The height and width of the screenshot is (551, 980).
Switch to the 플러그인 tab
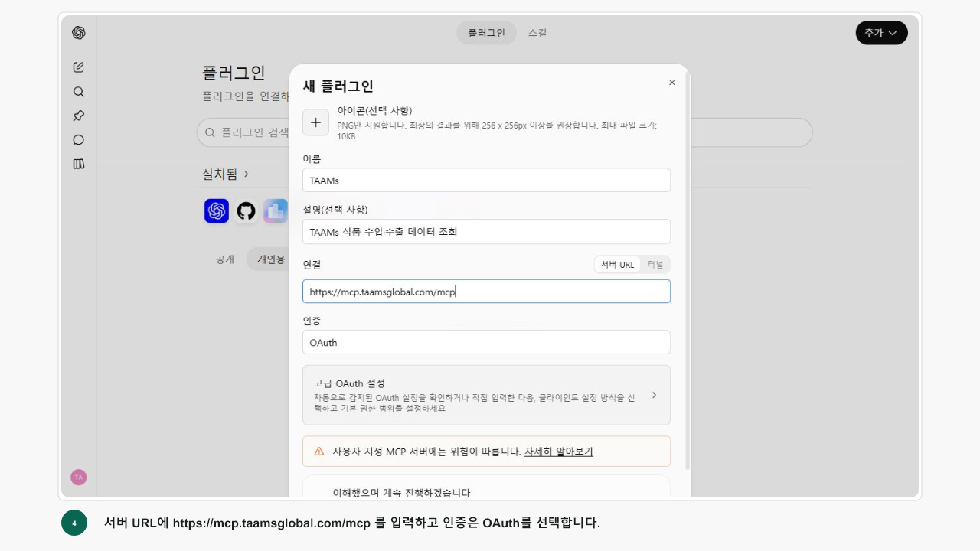(487, 33)
